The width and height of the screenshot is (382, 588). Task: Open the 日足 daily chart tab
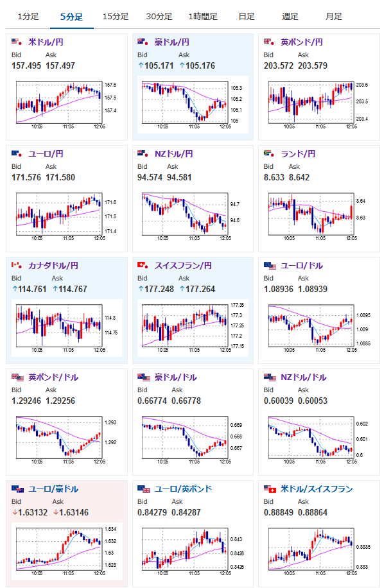click(x=247, y=17)
